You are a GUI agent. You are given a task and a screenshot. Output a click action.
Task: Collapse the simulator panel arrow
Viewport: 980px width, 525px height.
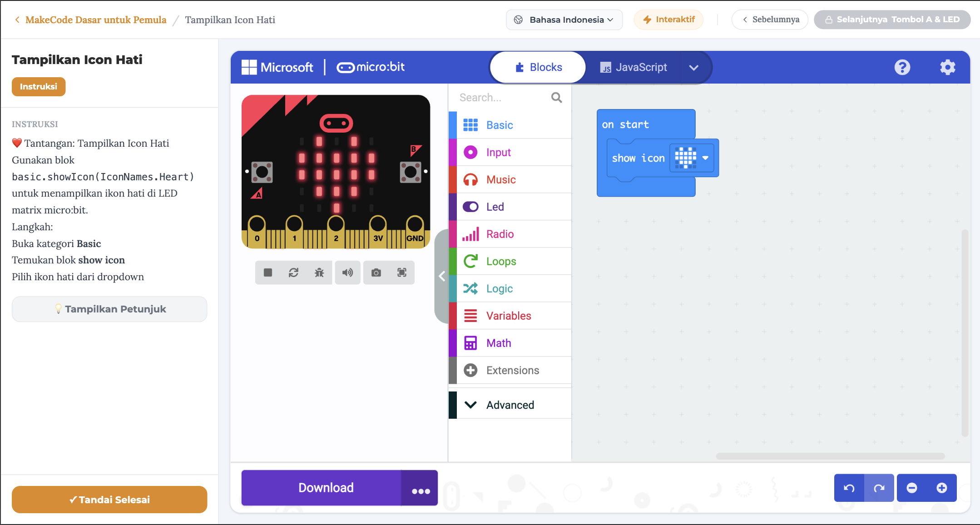[x=441, y=276]
